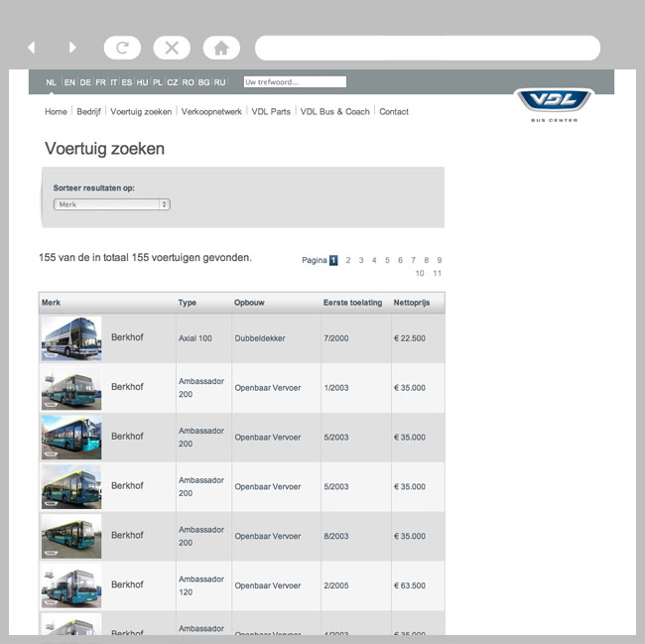The width and height of the screenshot is (645, 644).
Task: Switch language to FR
Action: point(101,82)
